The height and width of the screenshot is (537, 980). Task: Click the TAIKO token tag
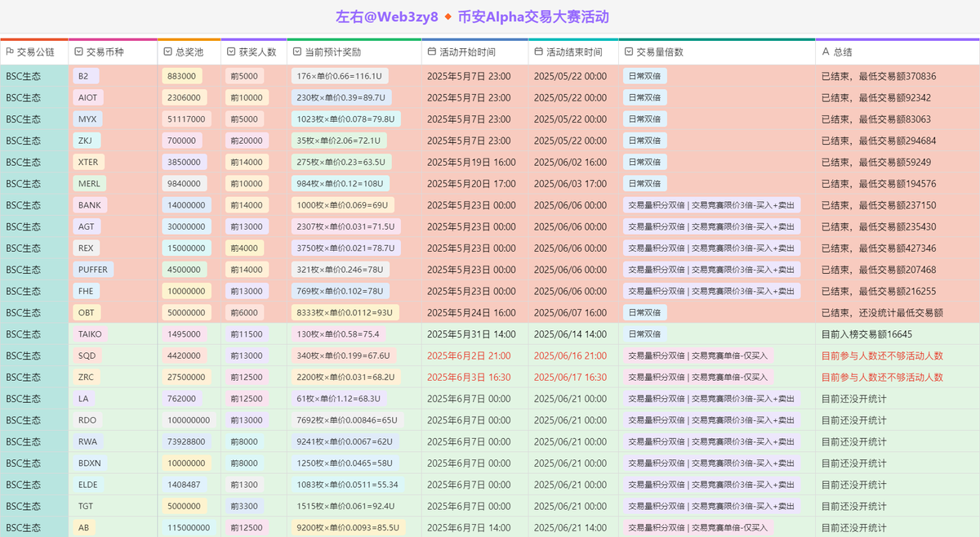[90, 334]
